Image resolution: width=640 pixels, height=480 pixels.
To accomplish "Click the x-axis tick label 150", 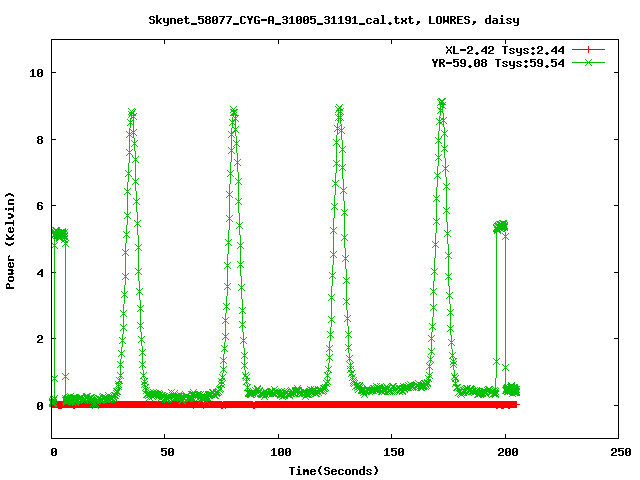I will coord(393,452).
